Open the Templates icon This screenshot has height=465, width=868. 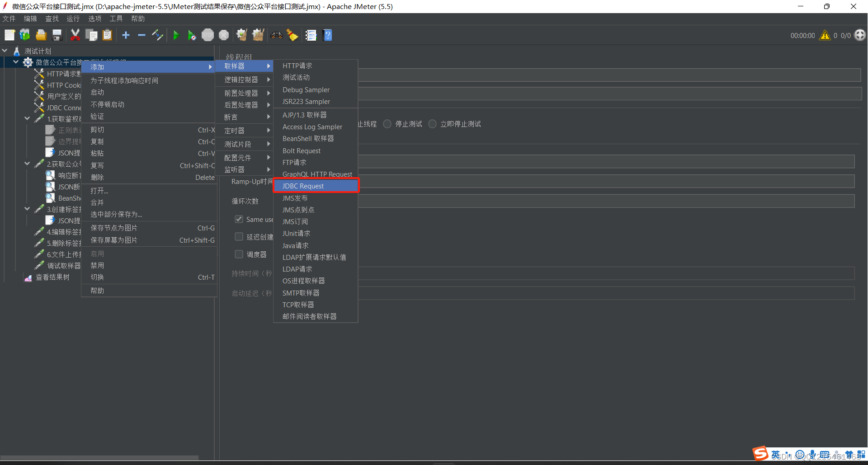point(25,35)
